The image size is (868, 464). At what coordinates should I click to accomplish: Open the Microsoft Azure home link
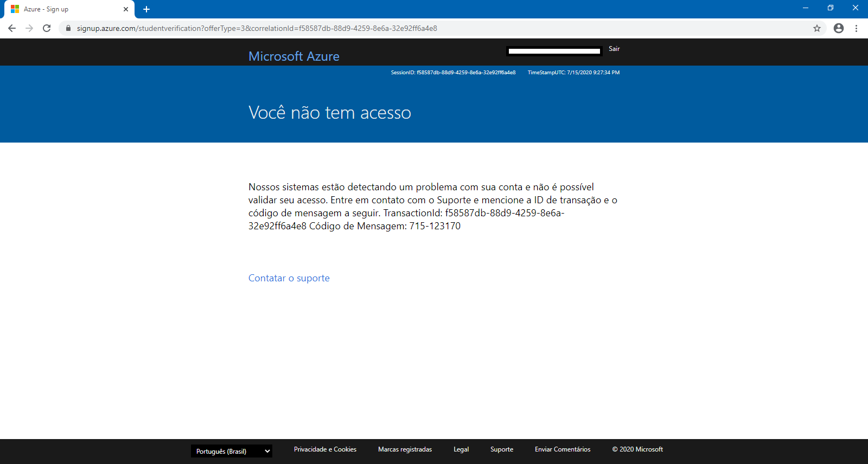point(294,56)
